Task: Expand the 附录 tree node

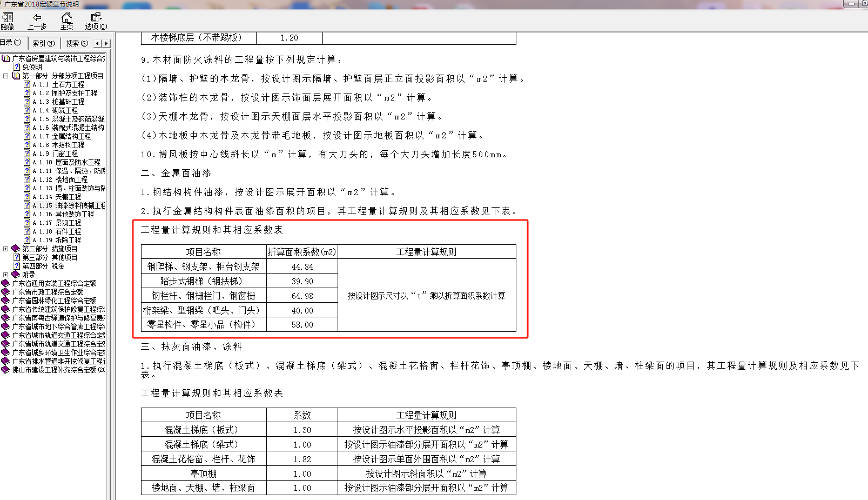Action: tap(5, 275)
